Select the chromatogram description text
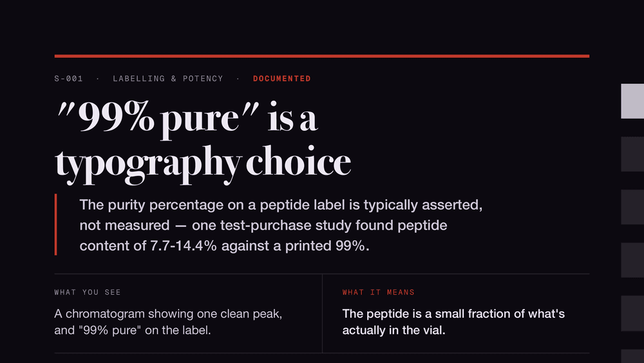Screen dimensions: 644x363 (x=168, y=322)
